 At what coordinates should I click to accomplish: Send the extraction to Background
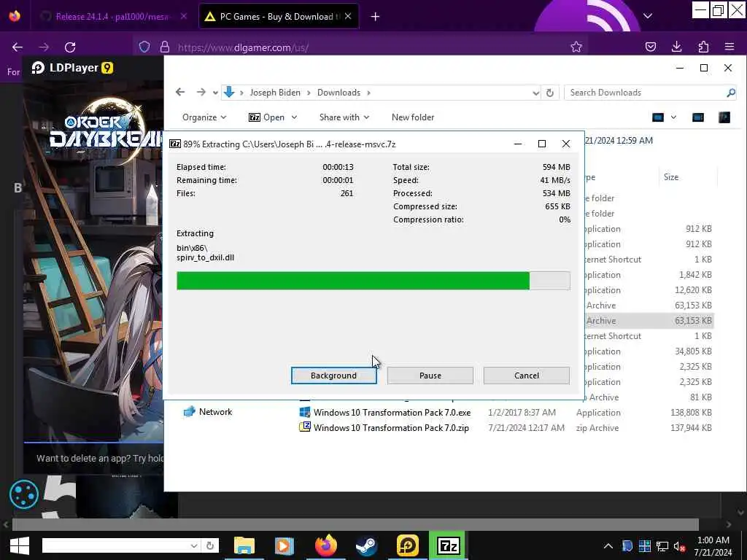pos(333,376)
